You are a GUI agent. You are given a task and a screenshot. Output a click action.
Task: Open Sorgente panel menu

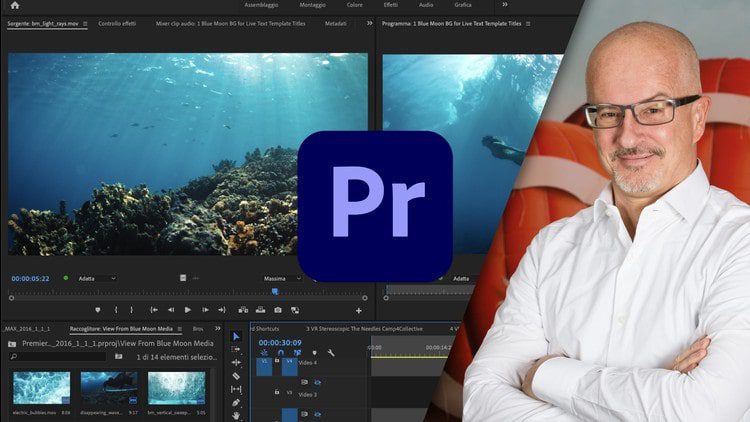point(85,23)
